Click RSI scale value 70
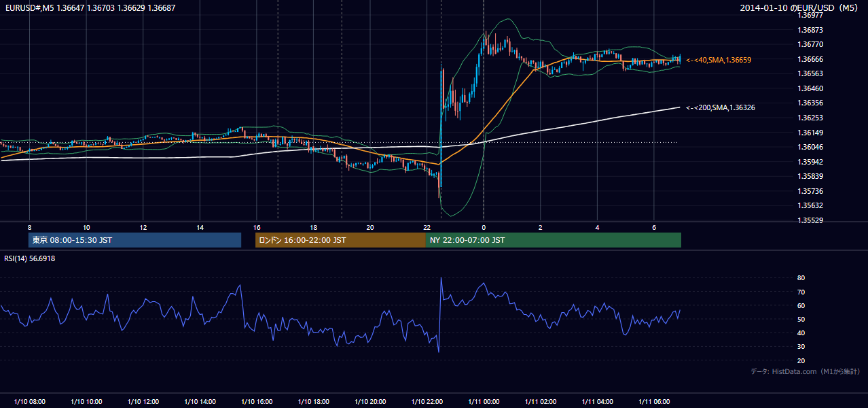The image size is (868, 408). point(801,292)
